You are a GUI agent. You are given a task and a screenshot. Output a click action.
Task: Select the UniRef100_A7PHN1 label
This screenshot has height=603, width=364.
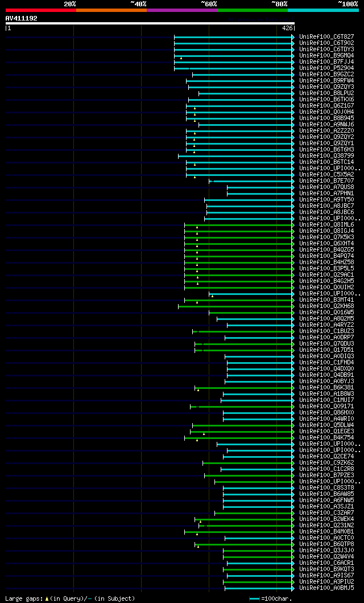327,194
